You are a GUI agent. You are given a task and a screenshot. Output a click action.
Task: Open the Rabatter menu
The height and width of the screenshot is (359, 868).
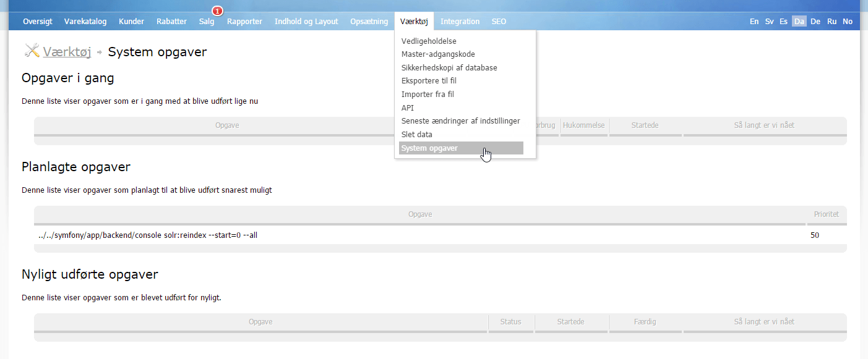point(171,21)
